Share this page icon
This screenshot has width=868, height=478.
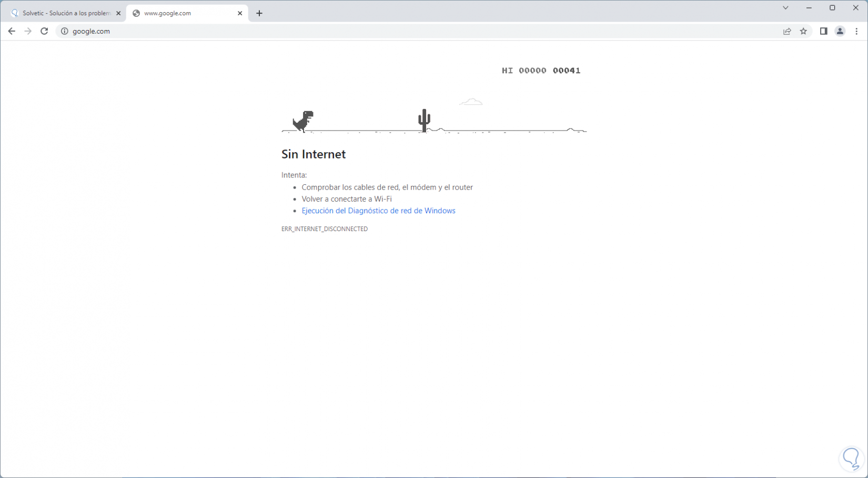point(787,31)
